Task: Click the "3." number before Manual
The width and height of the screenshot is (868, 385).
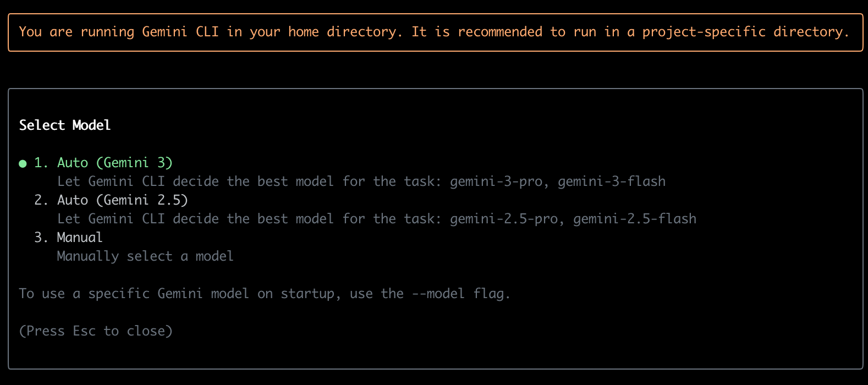Action: [41, 238]
